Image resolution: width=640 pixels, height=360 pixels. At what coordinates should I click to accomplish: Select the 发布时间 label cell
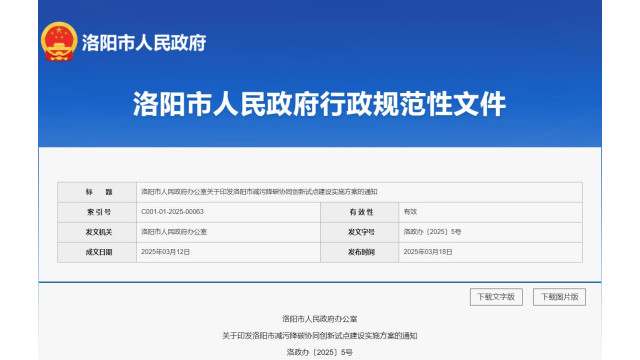tap(360, 252)
